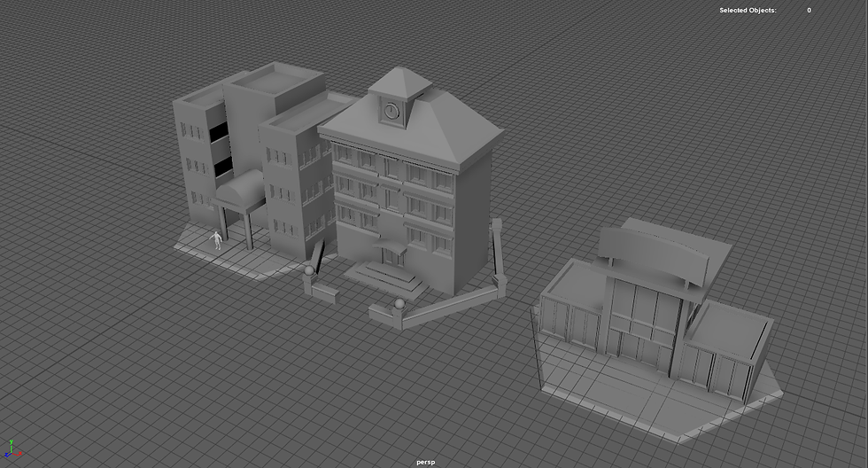Viewport: 868px width, 468px height.
Task: Select the sphere on the front gate pillar
Action: coord(399,303)
